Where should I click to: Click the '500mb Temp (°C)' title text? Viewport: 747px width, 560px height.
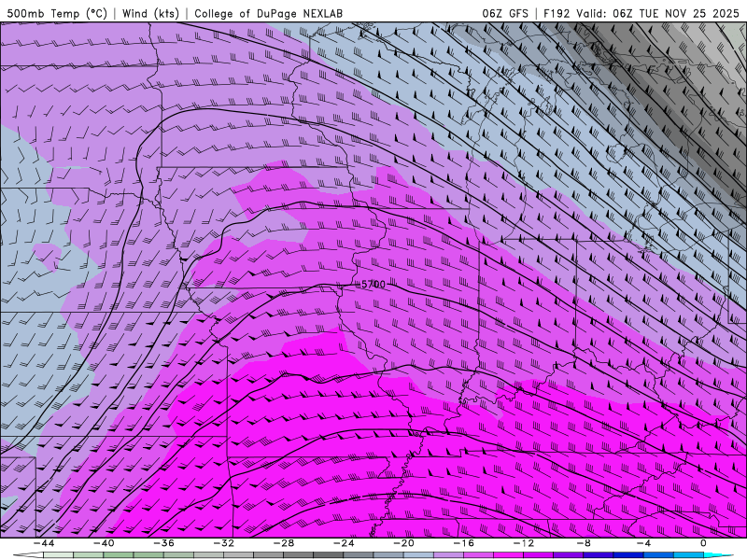57,13
